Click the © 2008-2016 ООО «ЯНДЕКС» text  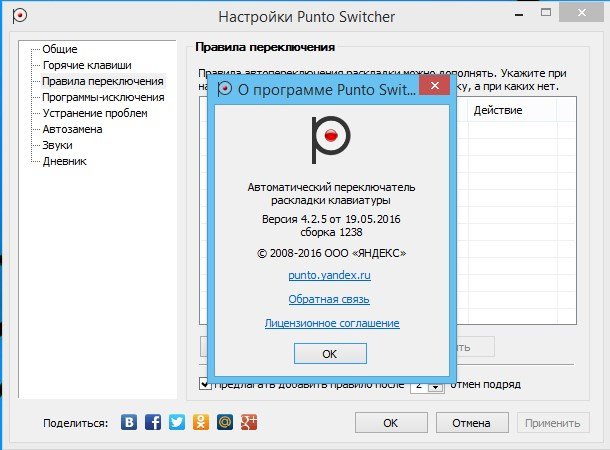coord(331,253)
